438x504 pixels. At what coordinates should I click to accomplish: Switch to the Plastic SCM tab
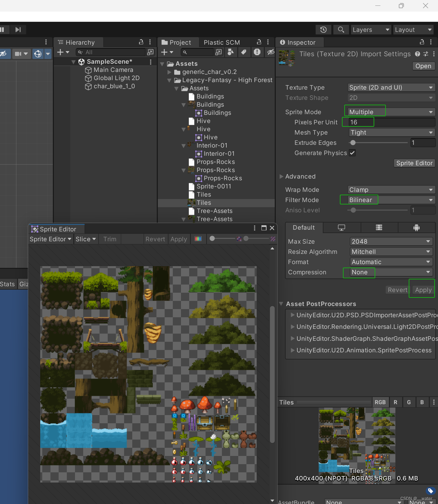click(x=222, y=42)
